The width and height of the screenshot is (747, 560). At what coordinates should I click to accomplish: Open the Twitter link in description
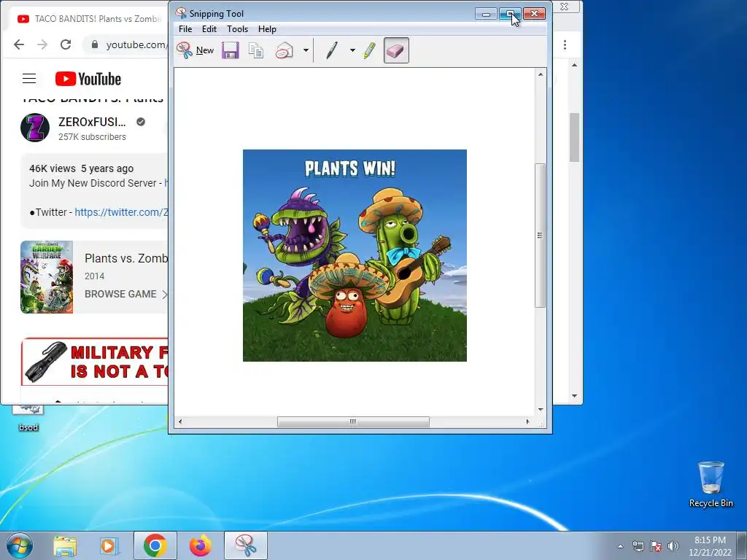[x=122, y=212]
